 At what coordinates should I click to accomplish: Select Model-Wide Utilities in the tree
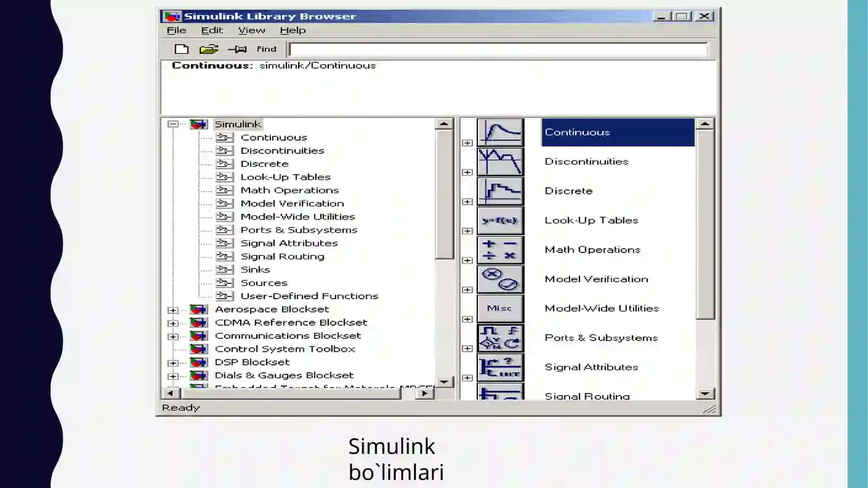[297, 217]
